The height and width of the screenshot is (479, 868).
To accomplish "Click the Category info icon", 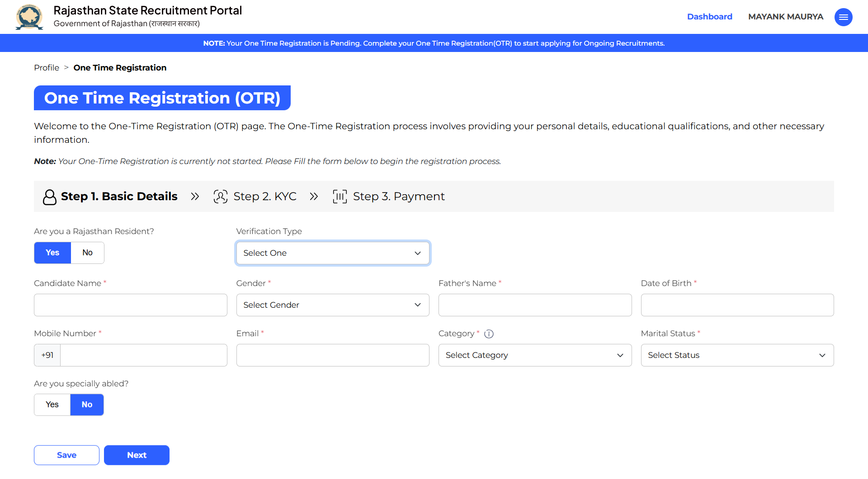I will pyautogui.click(x=489, y=334).
